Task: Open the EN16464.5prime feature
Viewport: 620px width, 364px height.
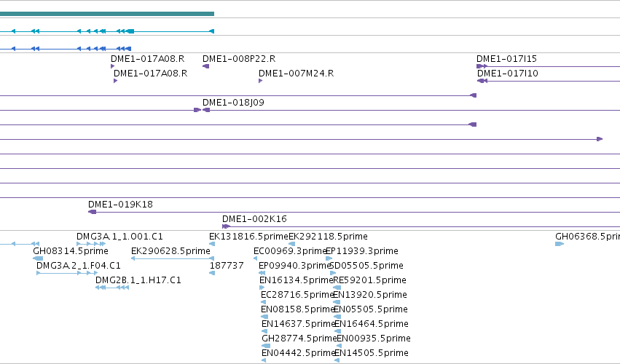Action: coord(372,325)
